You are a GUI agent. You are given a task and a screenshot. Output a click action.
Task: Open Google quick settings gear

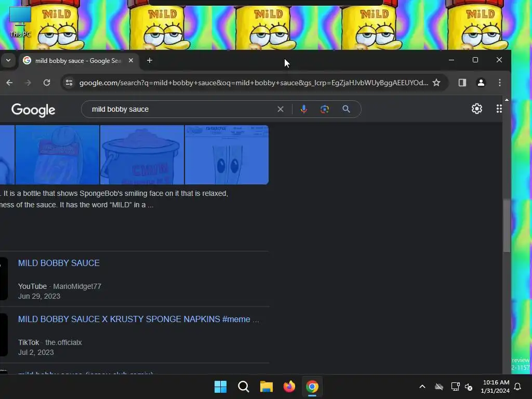click(477, 109)
